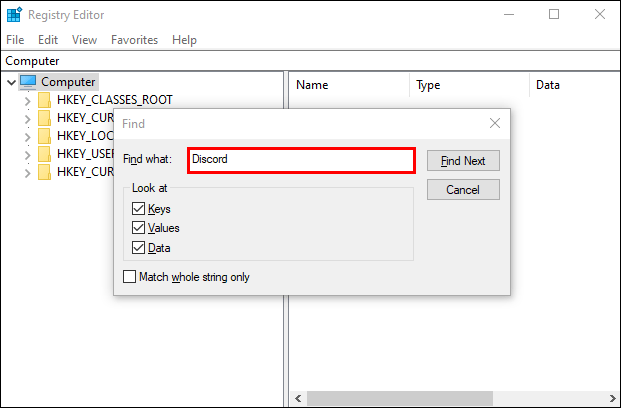Click the Data column header

click(x=548, y=85)
